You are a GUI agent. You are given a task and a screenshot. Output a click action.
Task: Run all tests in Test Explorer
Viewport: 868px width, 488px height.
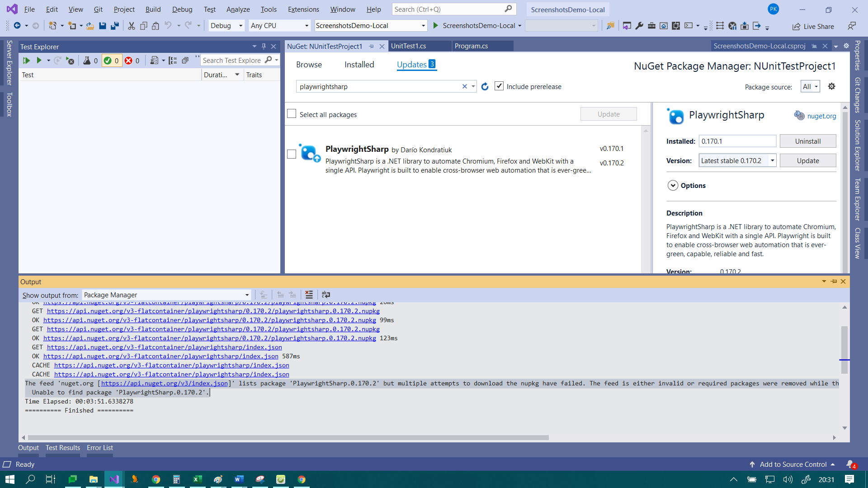tap(26, 60)
